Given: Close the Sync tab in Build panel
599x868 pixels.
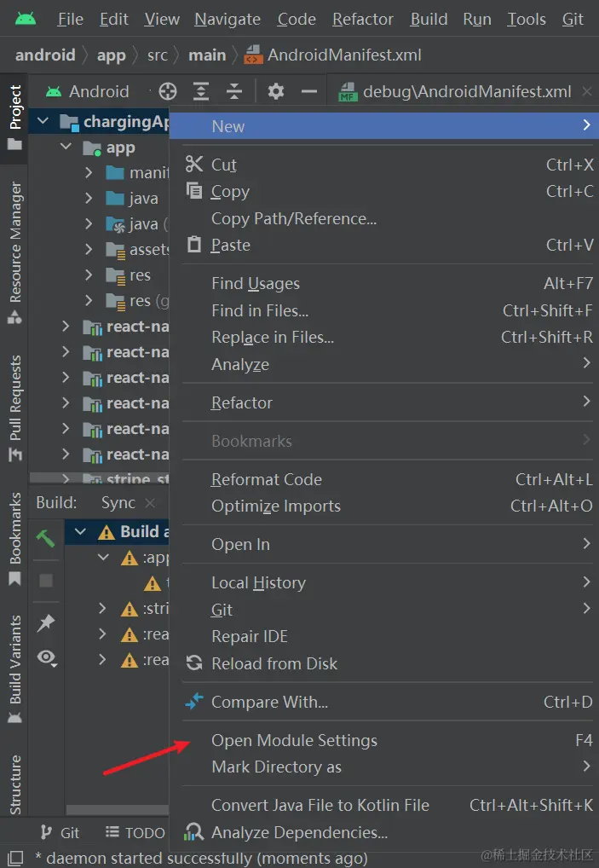Looking at the screenshot, I should pyautogui.click(x=150, y=503).
